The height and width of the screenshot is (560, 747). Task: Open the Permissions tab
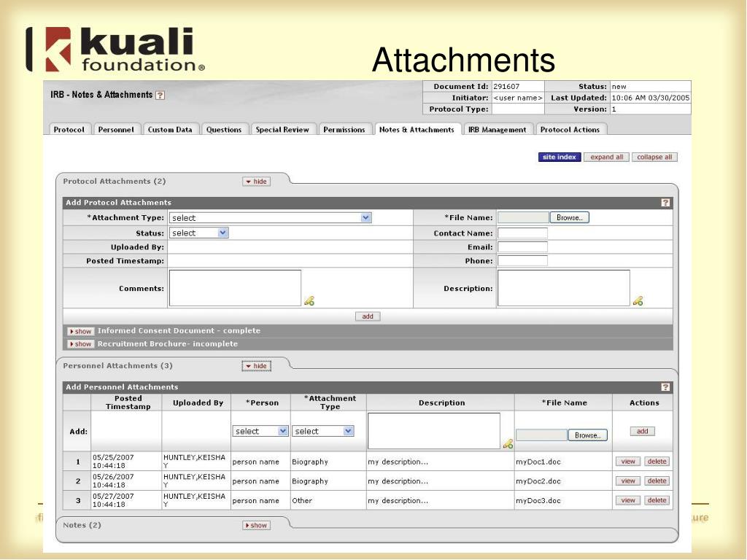pos(344,130)
